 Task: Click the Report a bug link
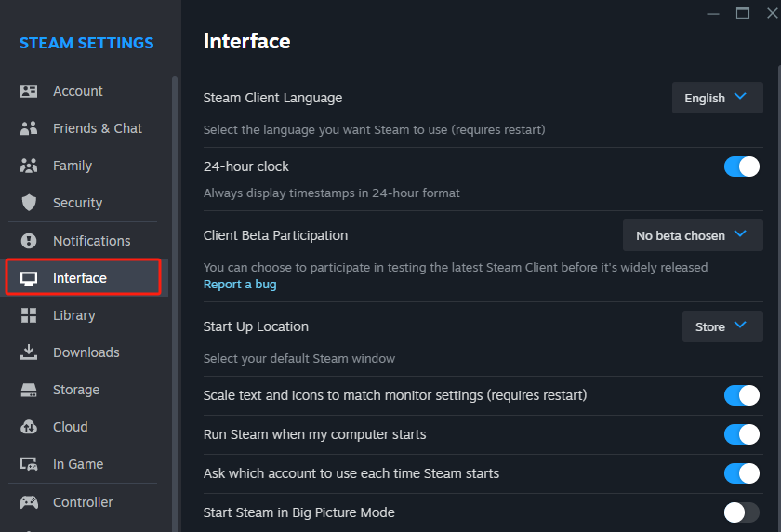coord(240,285)
